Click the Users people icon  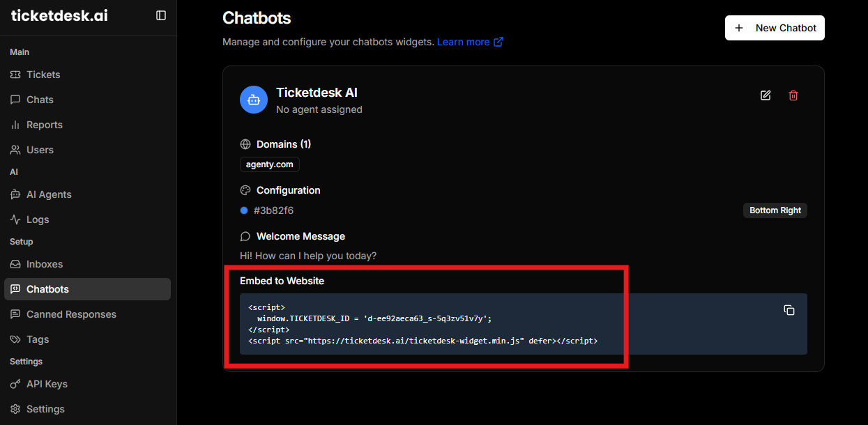point(15,150)
